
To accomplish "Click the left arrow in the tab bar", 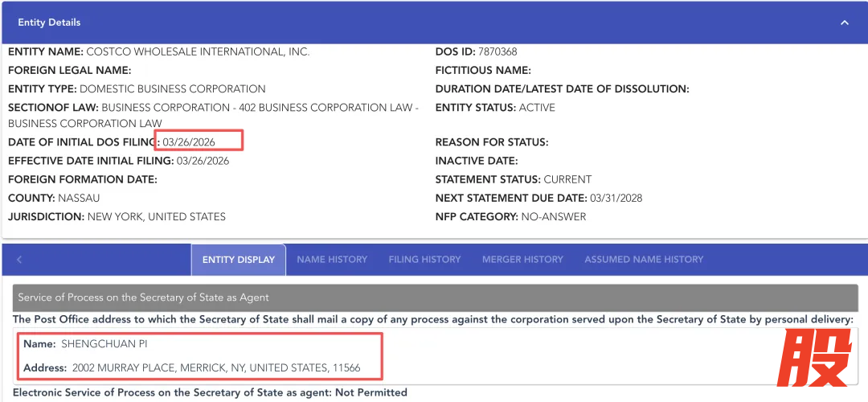I will tap(19, 260).
